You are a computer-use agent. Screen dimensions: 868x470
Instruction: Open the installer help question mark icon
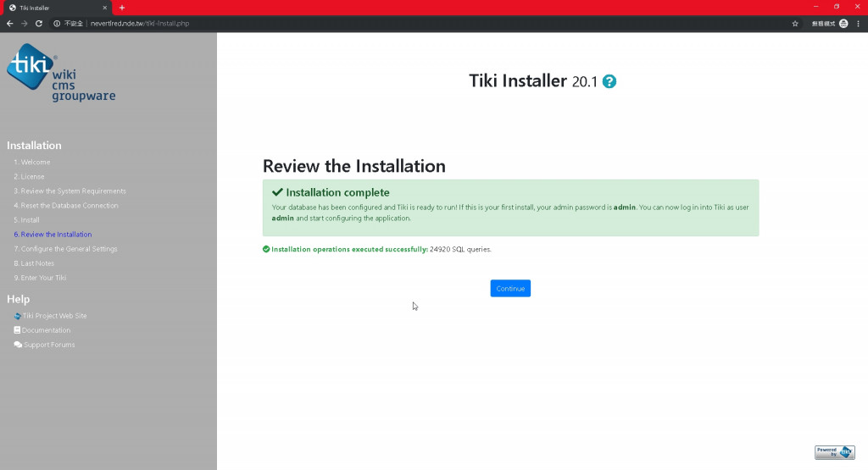[609, 81]
